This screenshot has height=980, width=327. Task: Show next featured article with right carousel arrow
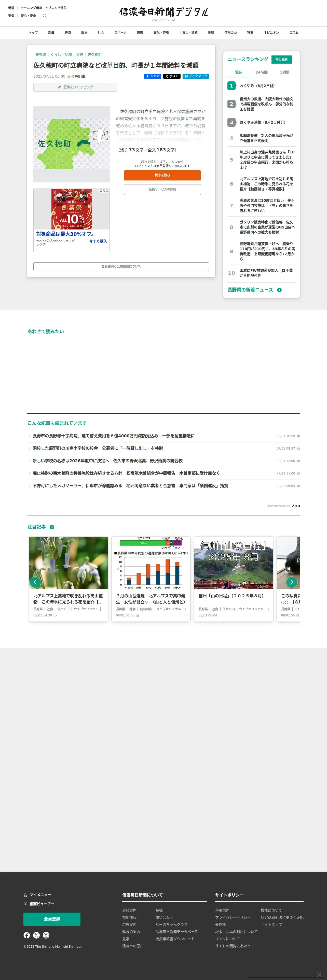tap(292, 582)
